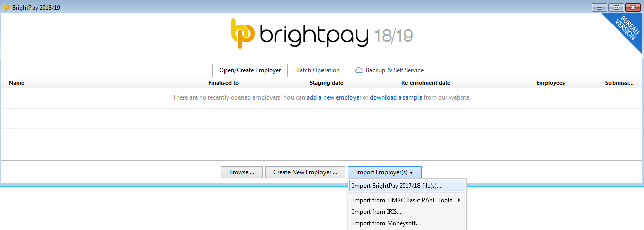The height and width of the screenshot is (230, 644).
Task: Choose Import from Moneysoft... menu entry
Action: (x=407, y=223)
